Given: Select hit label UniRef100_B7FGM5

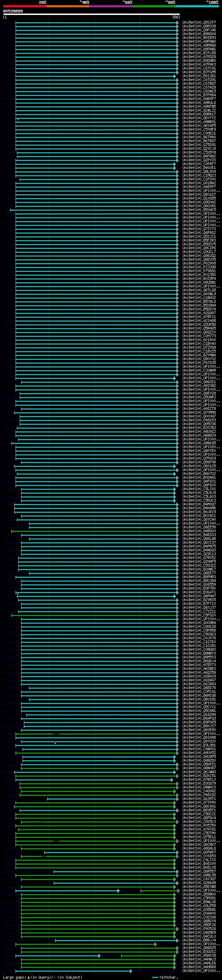Looking at the screenshot, I should click(199, 72).
